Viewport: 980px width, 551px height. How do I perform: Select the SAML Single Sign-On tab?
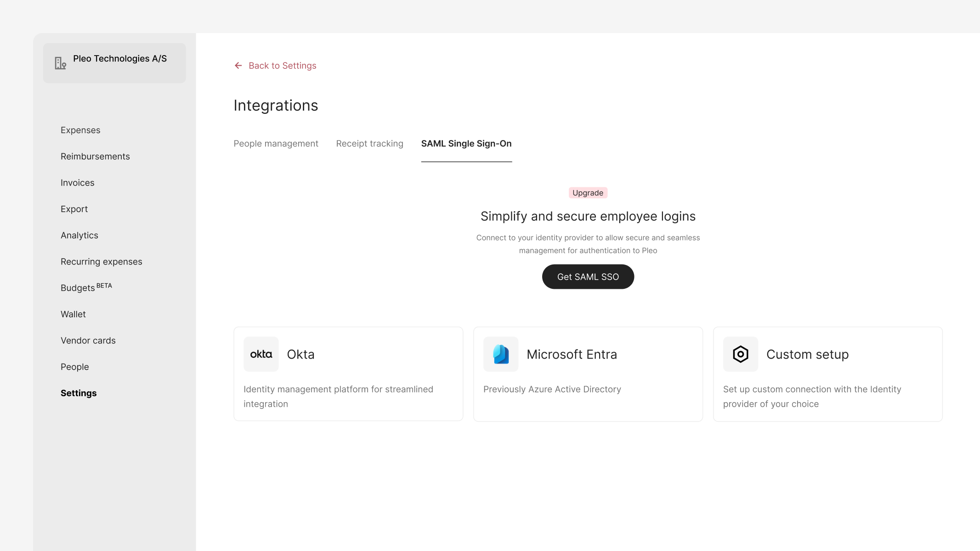click(x=466, y=143)
